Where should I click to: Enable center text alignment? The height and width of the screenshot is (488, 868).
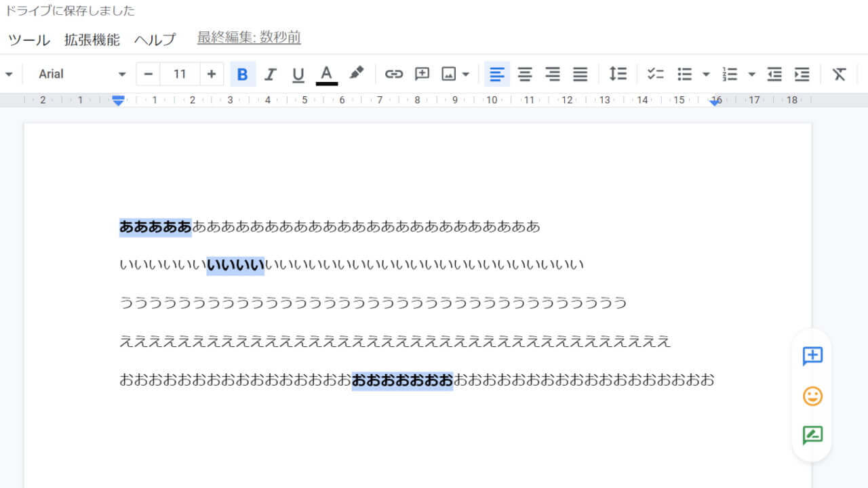click(524, 74)
